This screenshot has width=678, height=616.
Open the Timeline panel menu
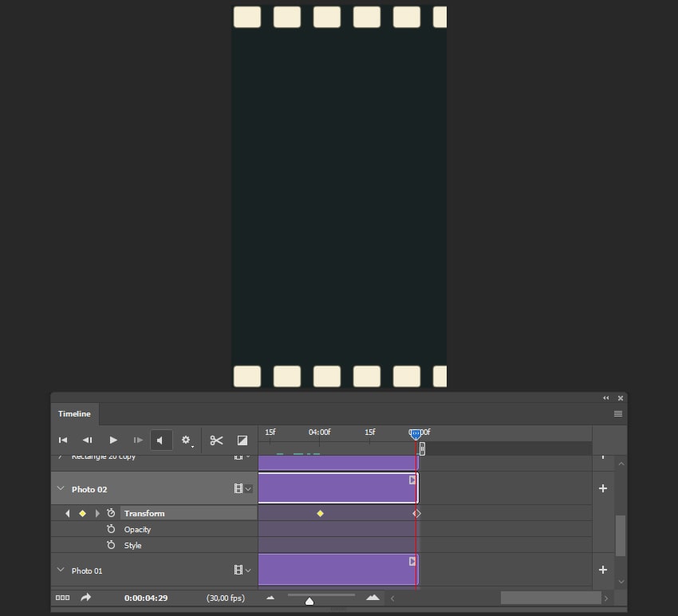click(618, 414)
